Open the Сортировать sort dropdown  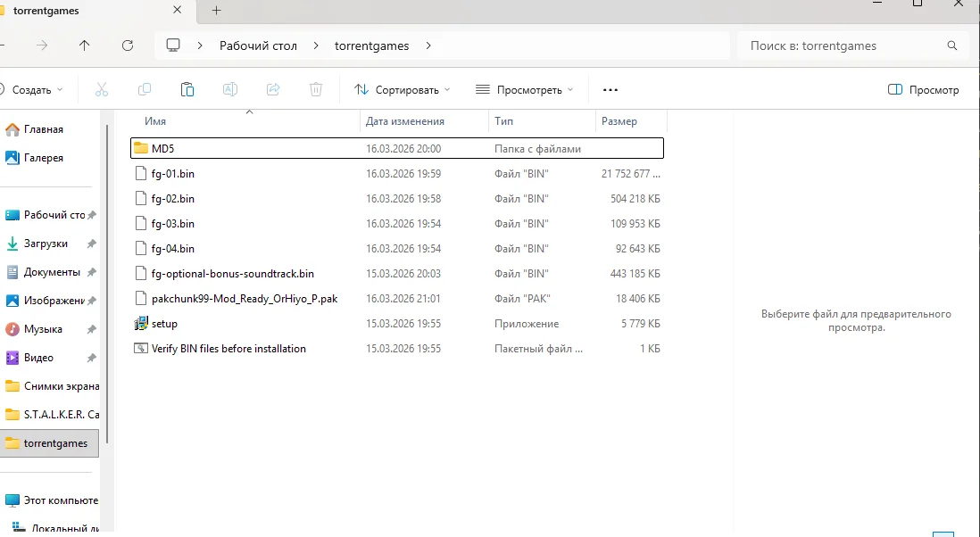click(x=403, y=90)
